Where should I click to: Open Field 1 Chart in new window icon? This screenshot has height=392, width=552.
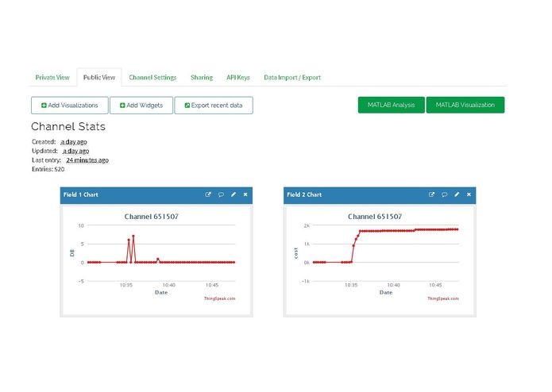pos(208,194)
